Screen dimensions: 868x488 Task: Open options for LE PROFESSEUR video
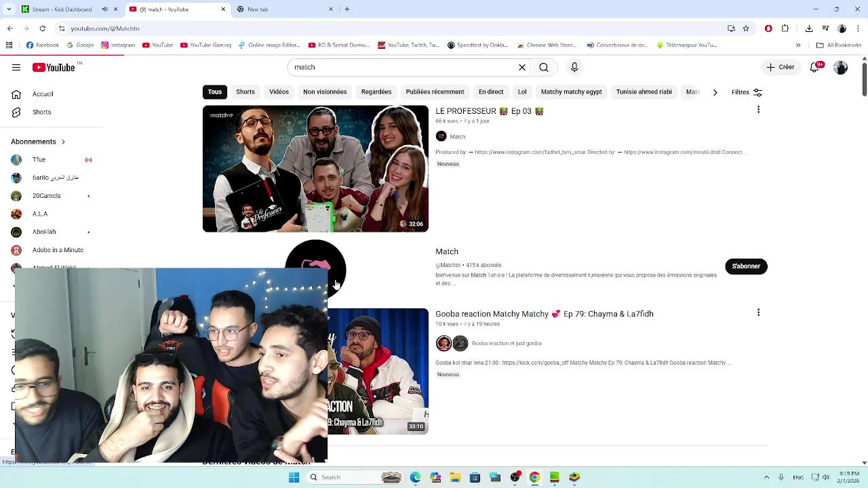(758, 110)
